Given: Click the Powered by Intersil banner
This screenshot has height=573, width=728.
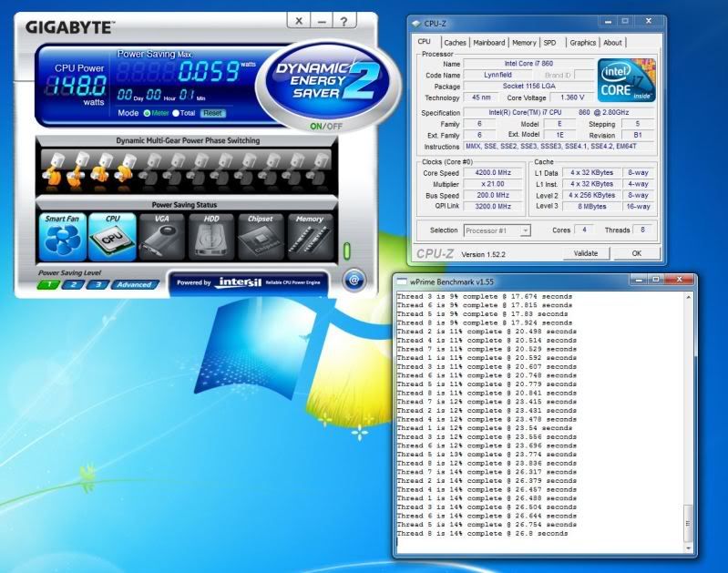Looking at the screenshot, I should (249, 282).
